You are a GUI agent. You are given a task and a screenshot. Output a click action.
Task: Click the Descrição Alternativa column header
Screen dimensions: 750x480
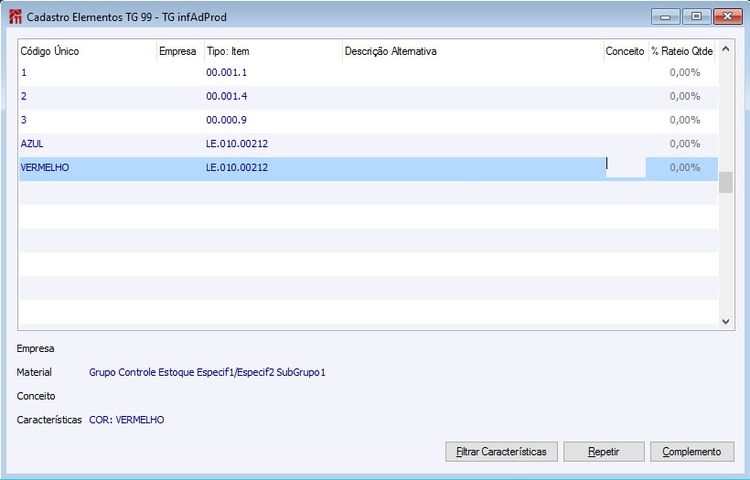tap(473, 51)
